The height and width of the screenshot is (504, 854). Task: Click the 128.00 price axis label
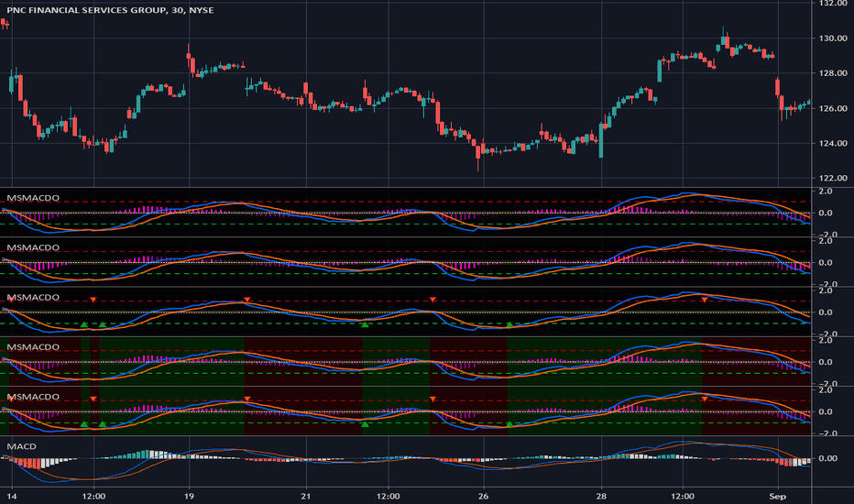tap(833, 73)
